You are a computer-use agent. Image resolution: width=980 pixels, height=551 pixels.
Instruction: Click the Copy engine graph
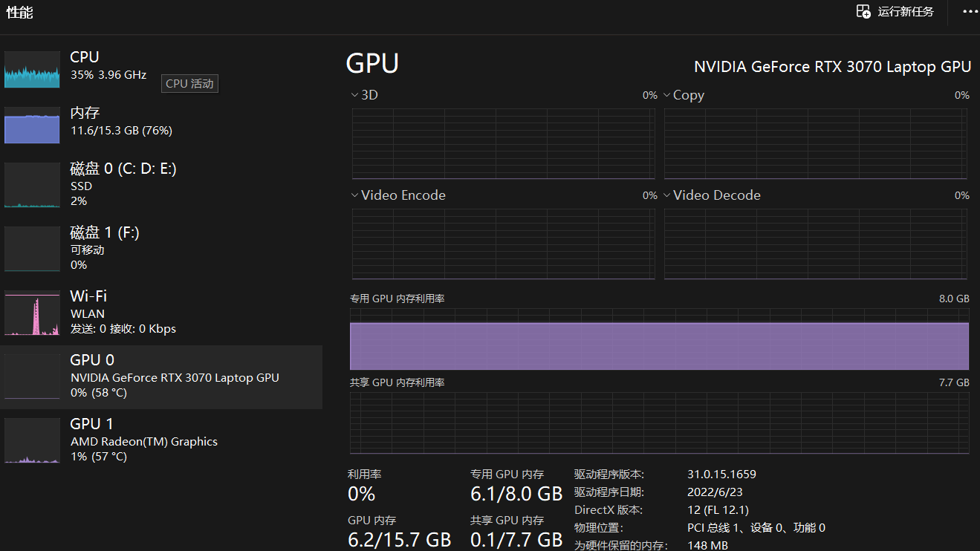point(816,144)
